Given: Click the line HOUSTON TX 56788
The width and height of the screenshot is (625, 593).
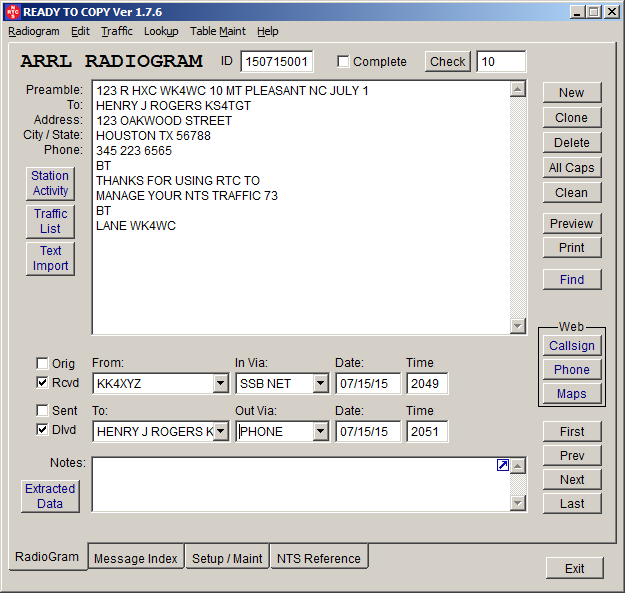Looking at the screenshot, I should (153, 135).
